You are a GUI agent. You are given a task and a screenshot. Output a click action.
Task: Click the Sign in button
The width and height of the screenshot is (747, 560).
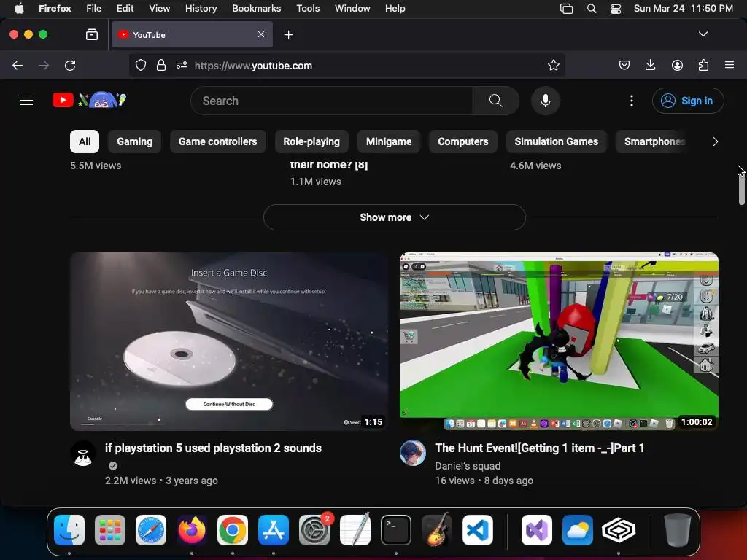[x=688, y=101]
